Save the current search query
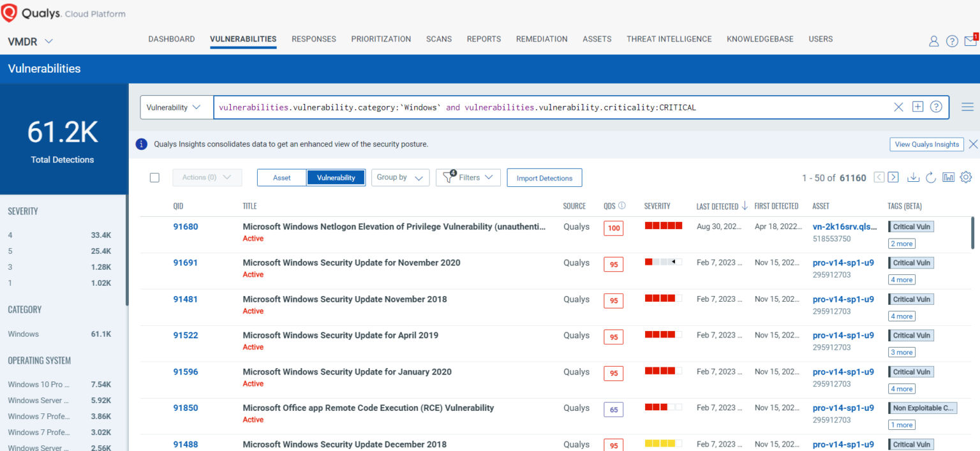 [917, 107]
